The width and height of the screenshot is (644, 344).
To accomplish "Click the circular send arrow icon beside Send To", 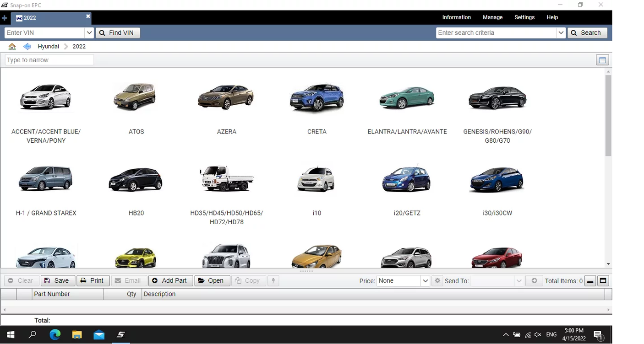I will [x=534, y=280].
